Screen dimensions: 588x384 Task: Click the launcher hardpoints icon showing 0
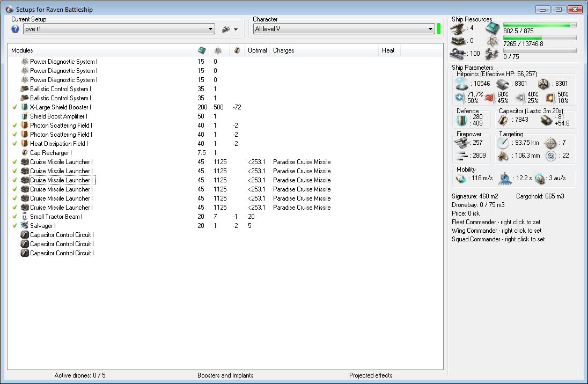click(x=458, y=41)
